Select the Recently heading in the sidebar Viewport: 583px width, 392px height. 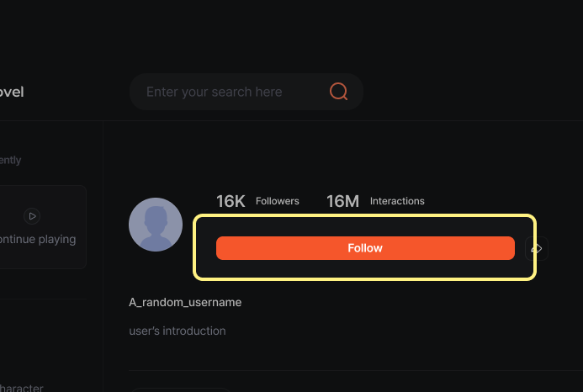tap(10, 160)
